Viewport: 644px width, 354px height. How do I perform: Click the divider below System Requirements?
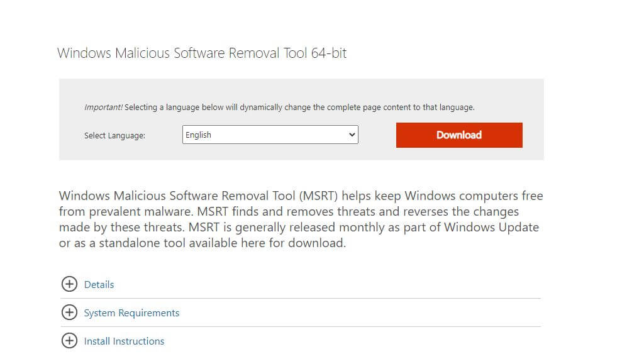(301, 326)
